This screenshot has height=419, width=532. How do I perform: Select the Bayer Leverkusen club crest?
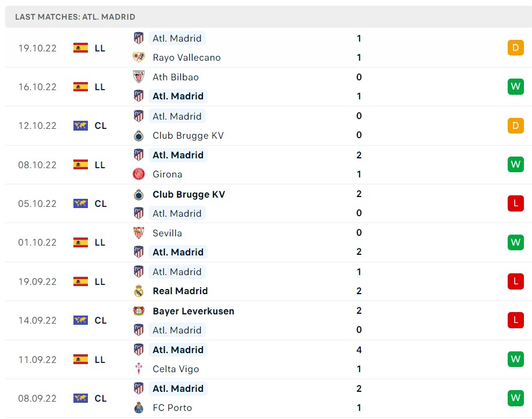pyautogui.click(x=139, y=310)
